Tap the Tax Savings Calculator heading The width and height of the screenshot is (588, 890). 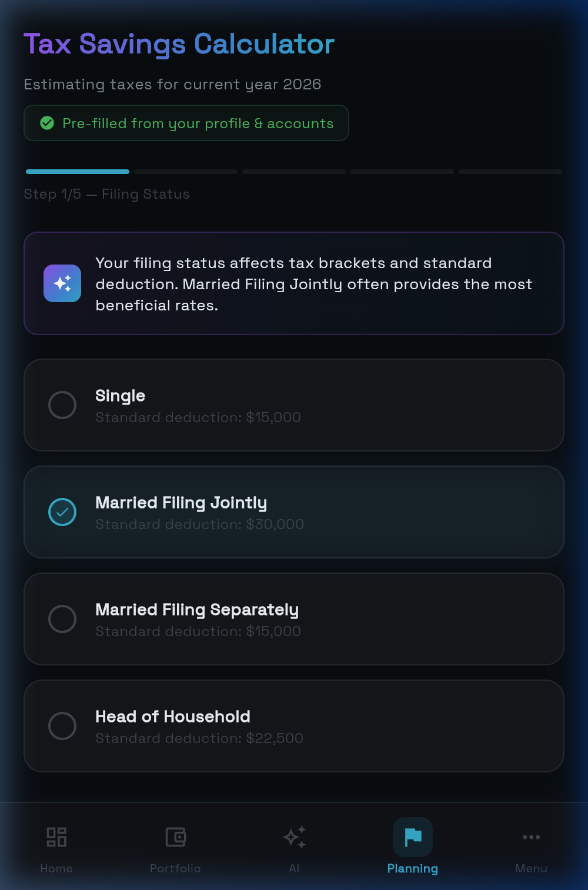pyautogui.click(x=178, y=44)
